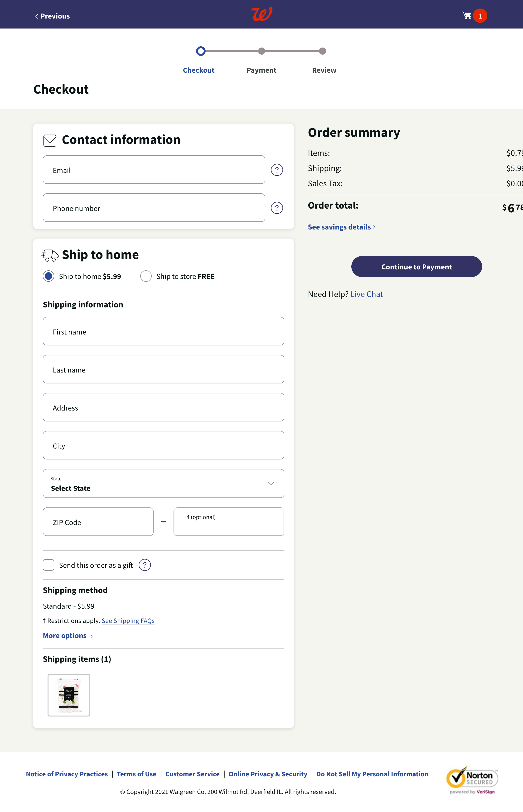Click the Walgreens logo
This screenshot has width=523, height=812.
tap(261, 14)
